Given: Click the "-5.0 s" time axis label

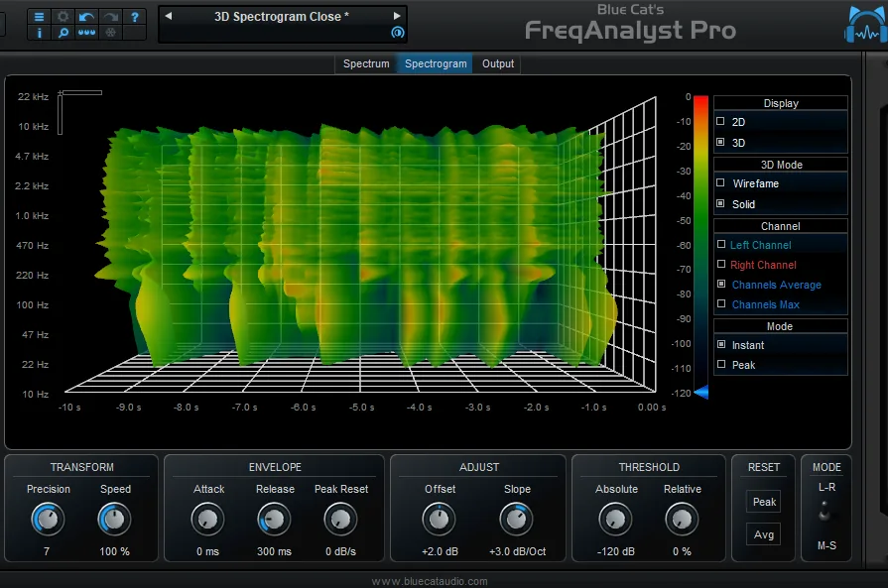Looking at the screenshot, I should (361, 408).
